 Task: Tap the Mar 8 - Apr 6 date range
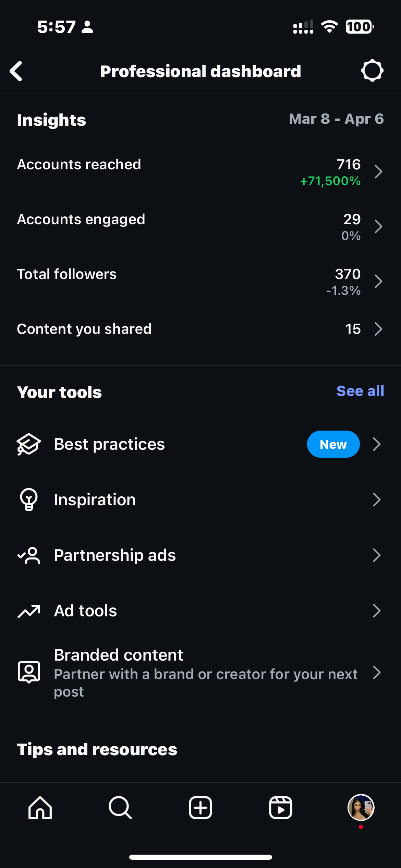coord(336,119)
